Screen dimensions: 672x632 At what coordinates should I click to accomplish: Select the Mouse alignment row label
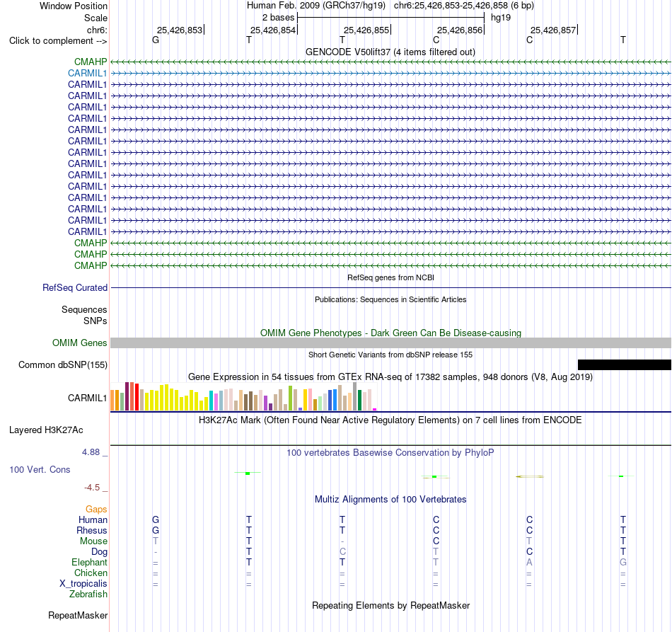coord(93,541)
